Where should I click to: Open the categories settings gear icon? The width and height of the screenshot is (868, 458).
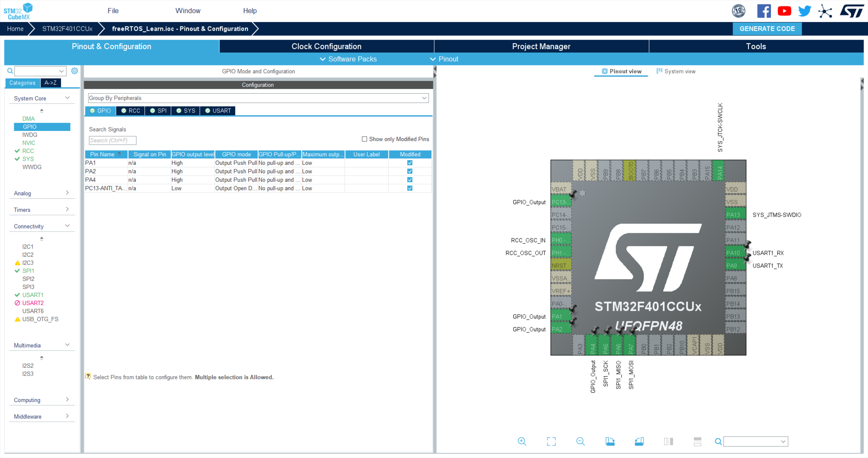click(x=75, y=71)
